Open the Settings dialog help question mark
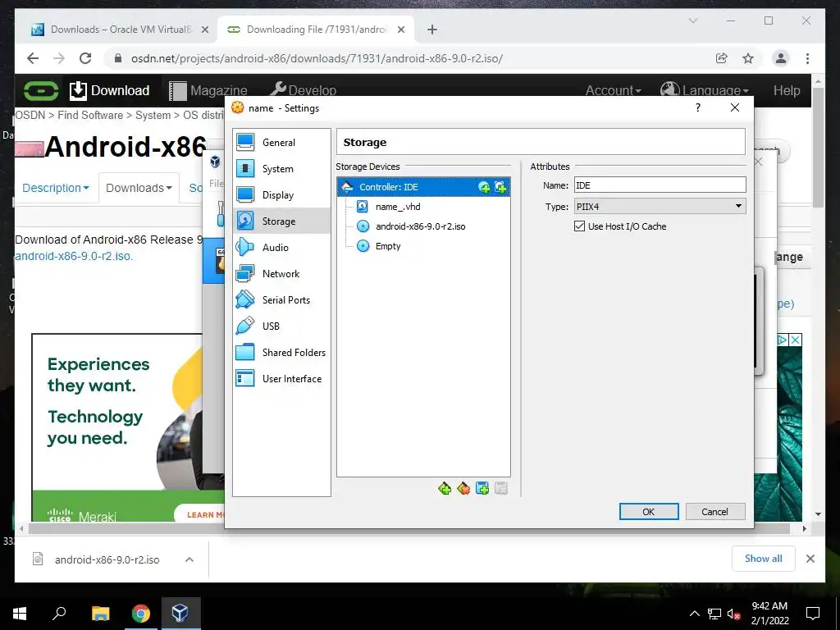The width and height of the screenshot is (840, 630). 697,107
